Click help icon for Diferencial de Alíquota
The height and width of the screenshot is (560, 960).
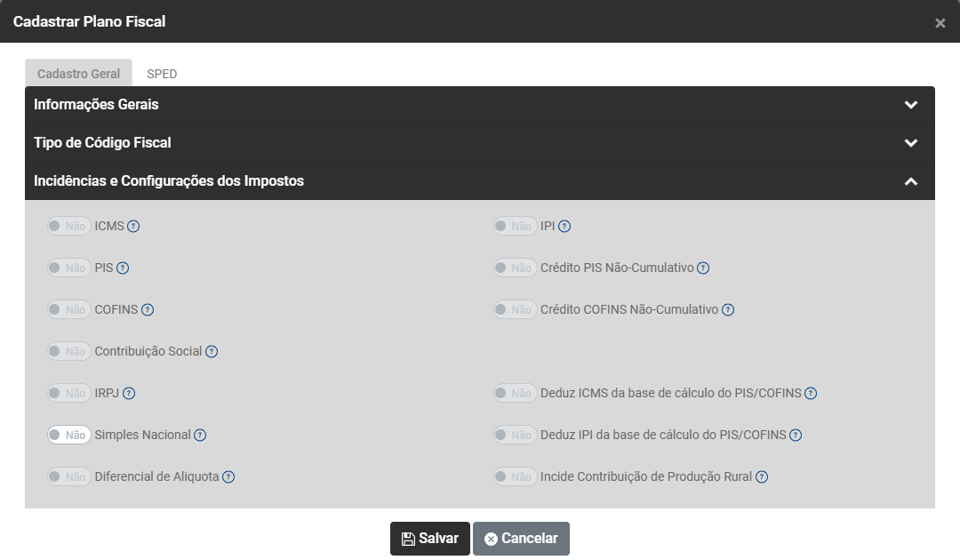228,477
